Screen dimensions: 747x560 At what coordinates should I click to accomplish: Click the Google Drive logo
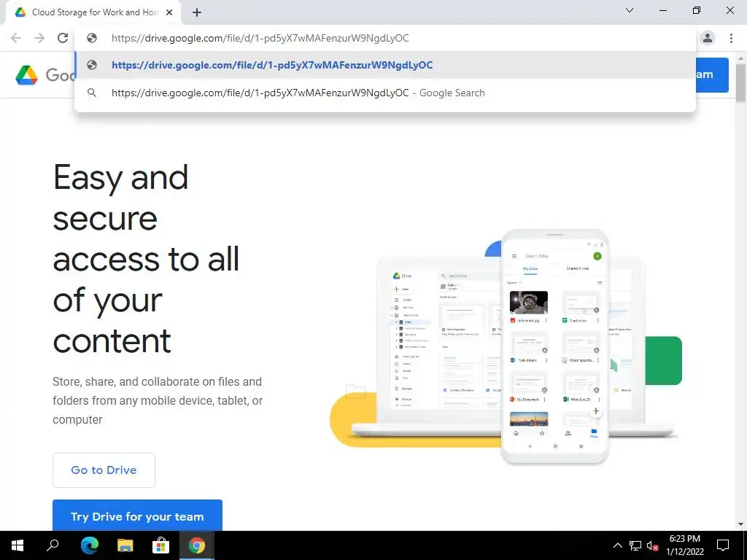pos(27,75)
